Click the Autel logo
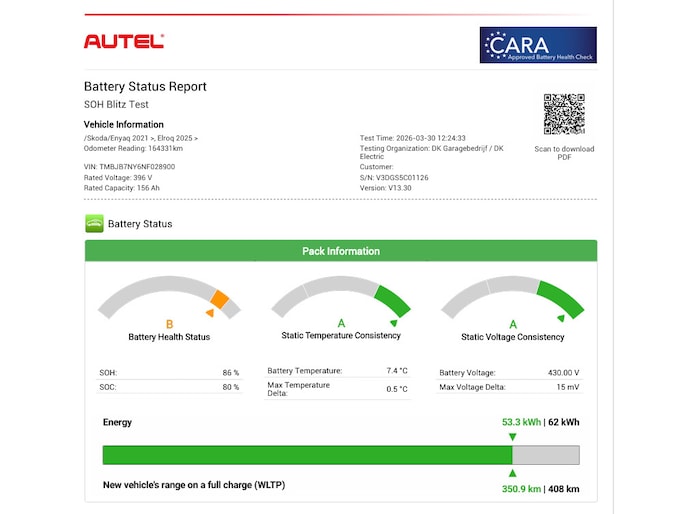 (x=123, y=41)
